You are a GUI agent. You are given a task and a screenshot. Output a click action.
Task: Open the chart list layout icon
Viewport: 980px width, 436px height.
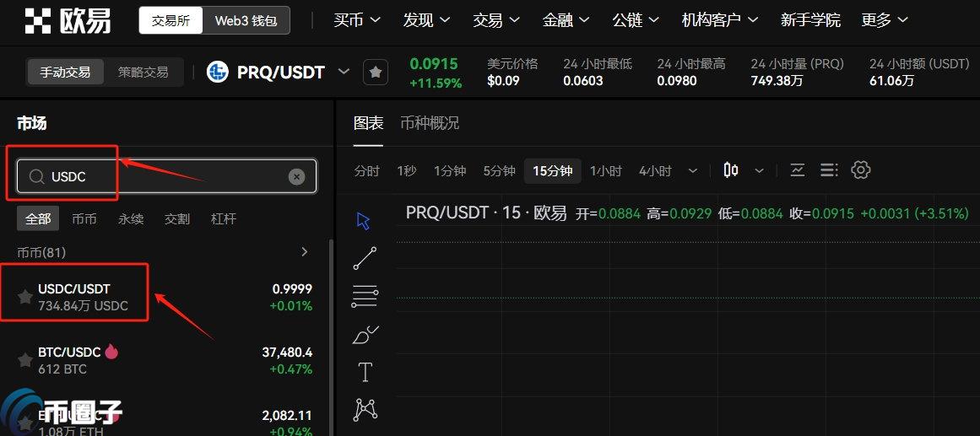[x=829, y=170]
